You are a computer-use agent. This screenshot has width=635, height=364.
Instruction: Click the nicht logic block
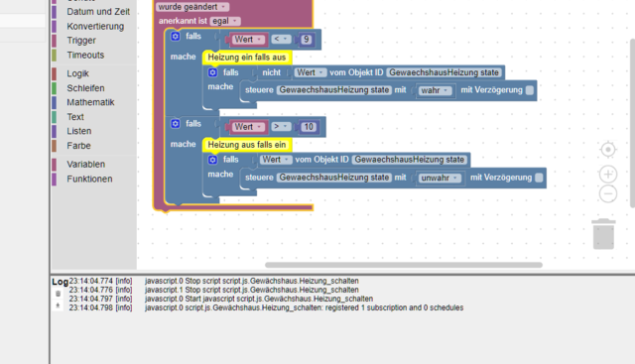coord(271,72)
